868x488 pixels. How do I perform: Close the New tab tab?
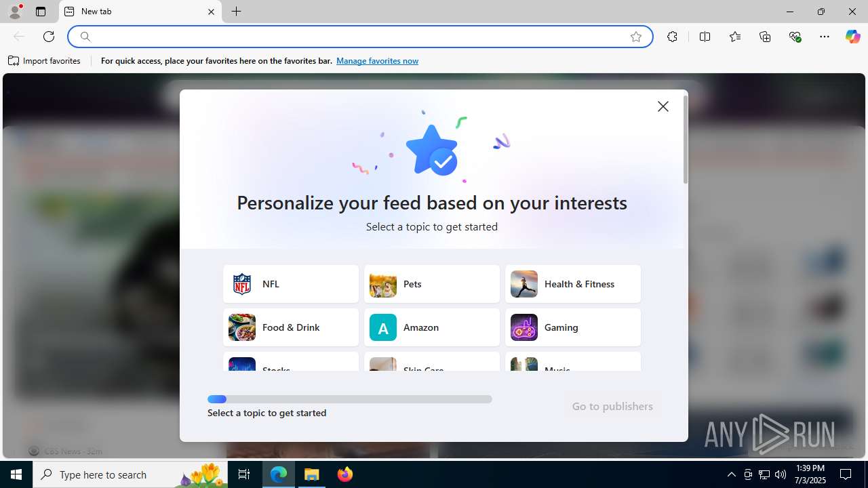click(x=211, y=12)
